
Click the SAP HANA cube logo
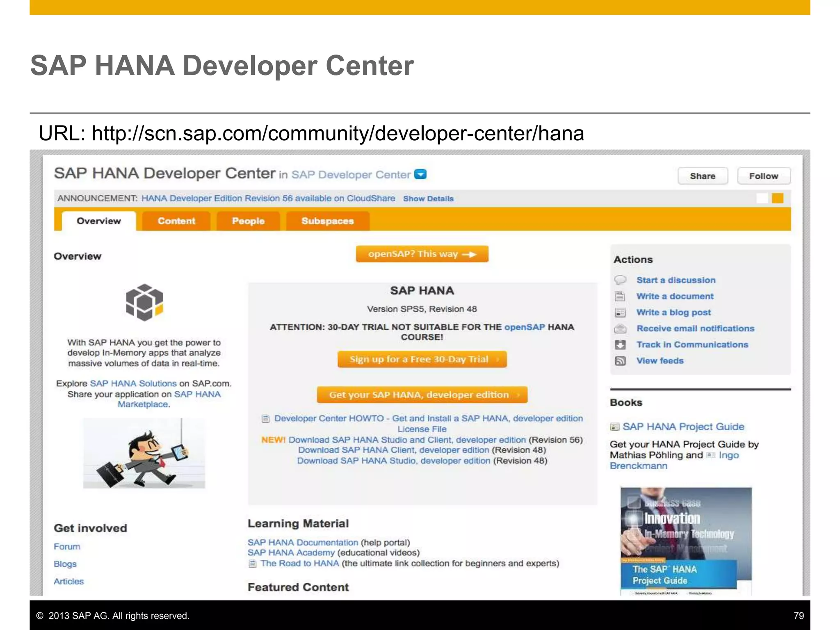tap(144, 302)
